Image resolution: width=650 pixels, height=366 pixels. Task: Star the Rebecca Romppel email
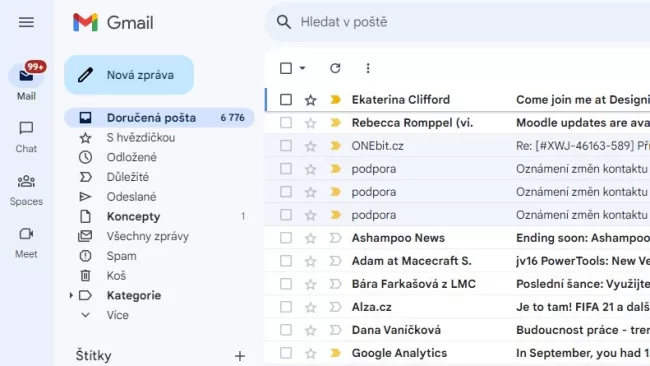click(x=310, y=123)
